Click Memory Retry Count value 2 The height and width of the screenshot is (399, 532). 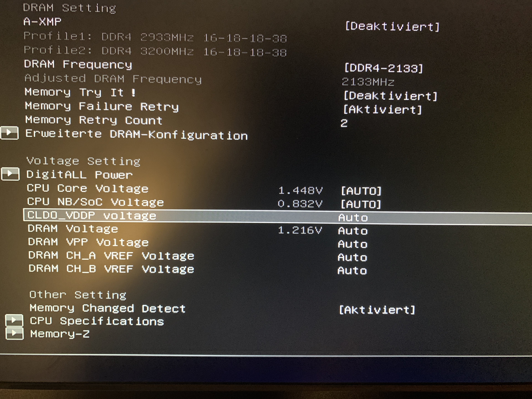point(344,123)
